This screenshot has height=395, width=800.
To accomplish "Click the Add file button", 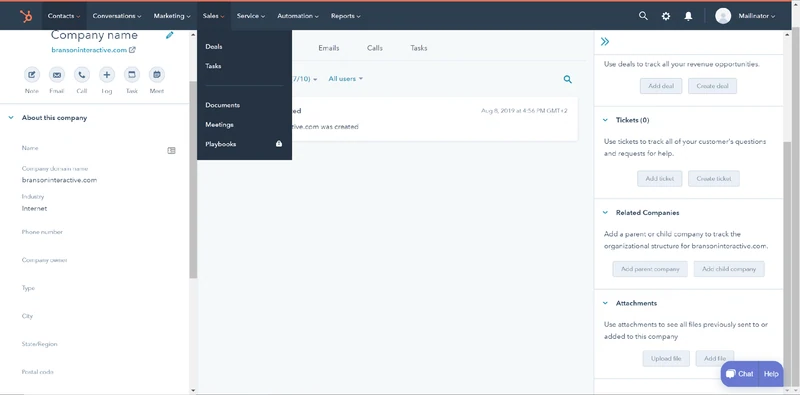I will click(x=715, y=359).
